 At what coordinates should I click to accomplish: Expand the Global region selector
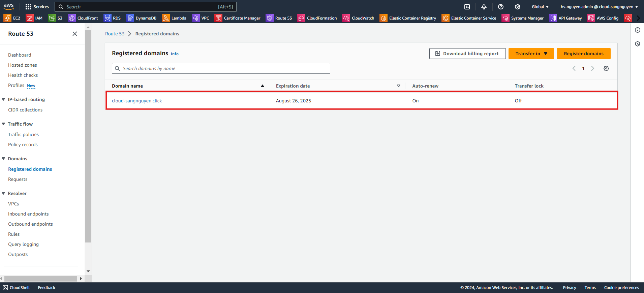point(540,7)
